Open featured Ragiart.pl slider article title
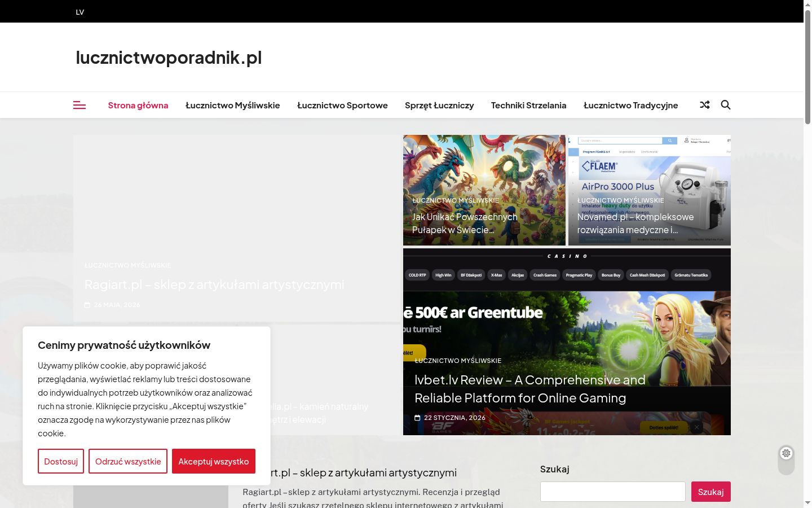This screenshot has width=812, height=508. tap(214, 284)
